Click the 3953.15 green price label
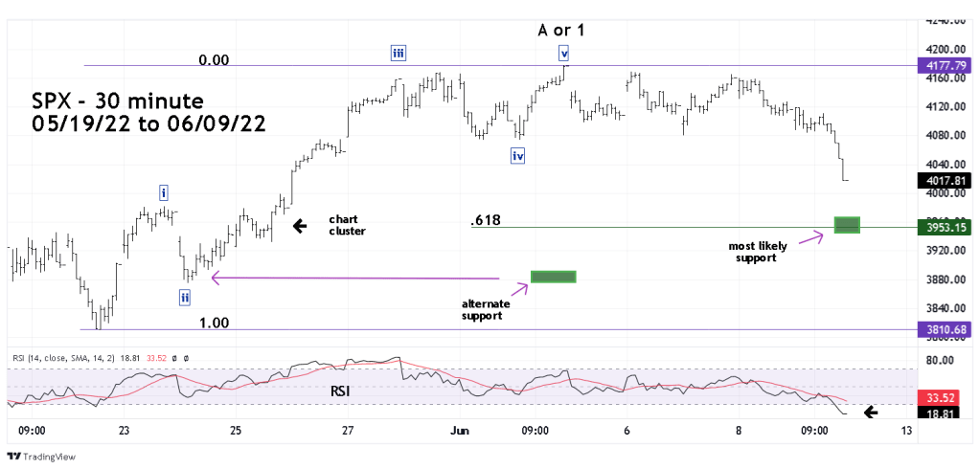 tap(945, 228)
